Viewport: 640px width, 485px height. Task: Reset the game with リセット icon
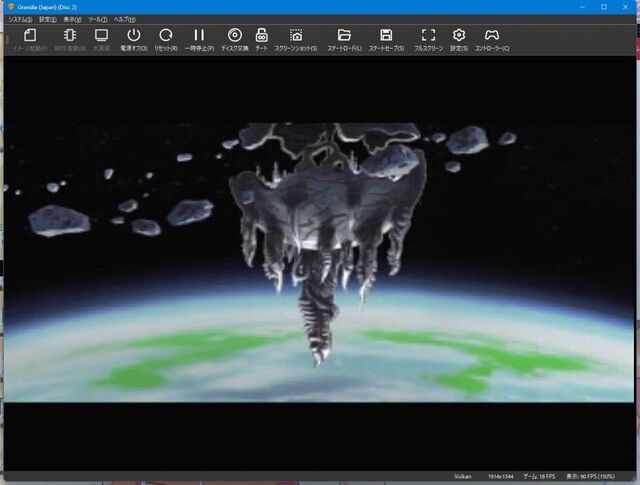[166, 40]
